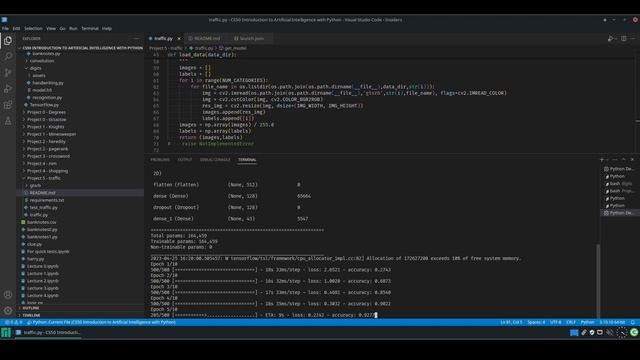Open the Help menu
Viewport: 640px width, 360px height.
(107, 29)
